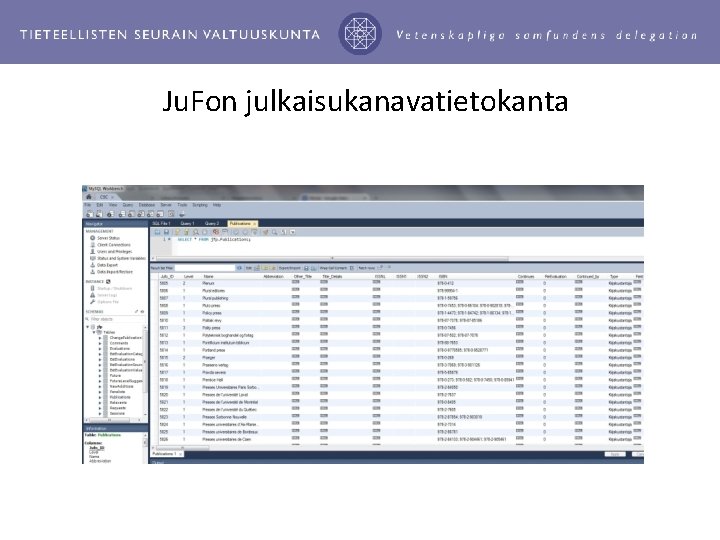Click the open SQL script icon in the main toolbar
Screen dimensions: 720x540
(99, 214)
